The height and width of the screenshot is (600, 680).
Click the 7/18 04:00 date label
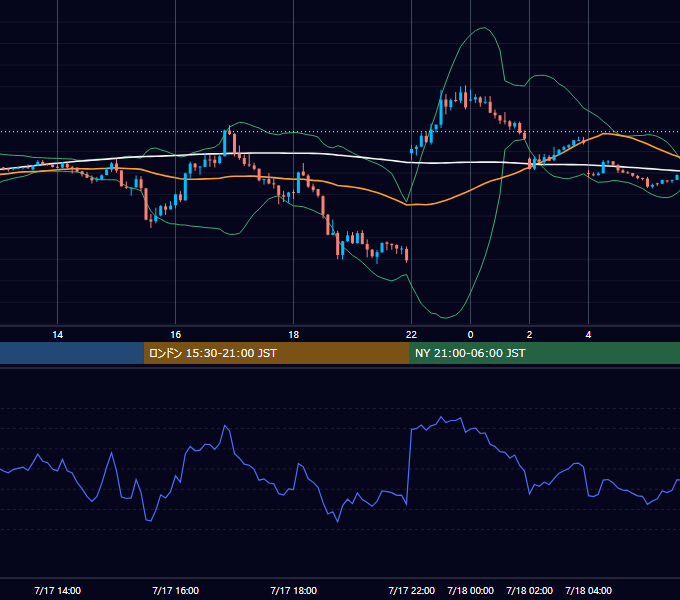coord(588,590)
